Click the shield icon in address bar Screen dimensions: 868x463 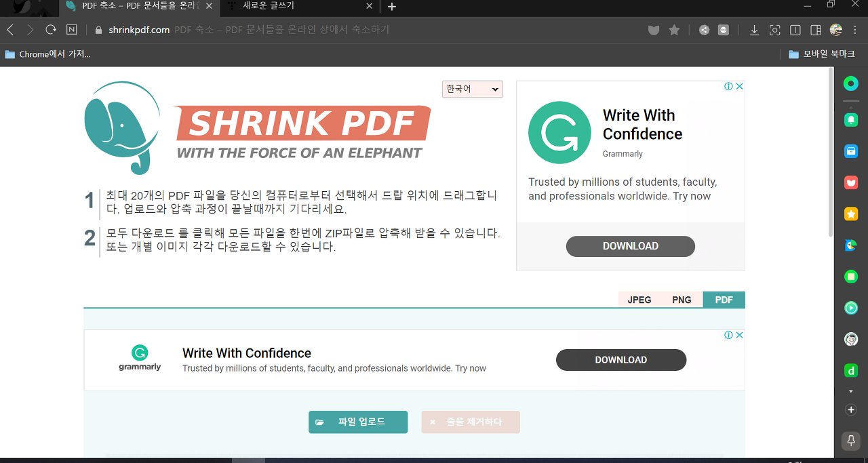pyautogui.click(x=654, y=30)
